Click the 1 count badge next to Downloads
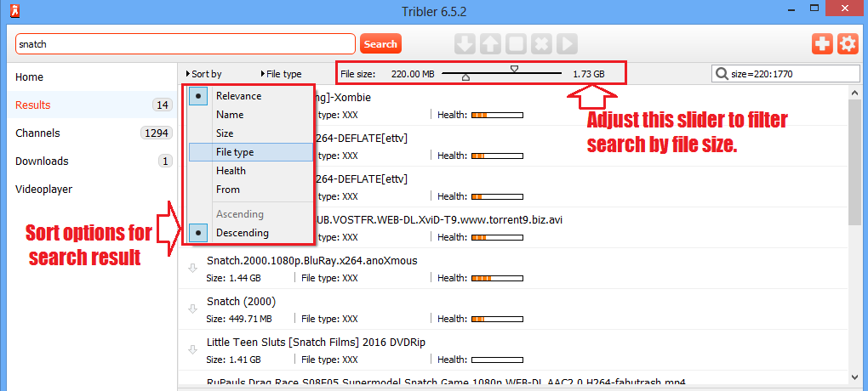 pyautogui.click(x=165, y=161)
